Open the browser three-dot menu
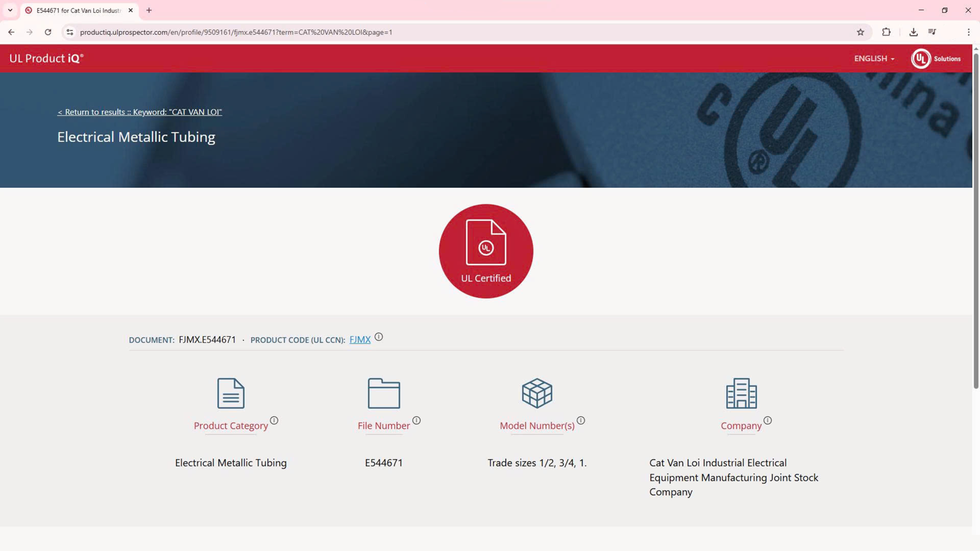Viewport: 980px width, 551px height. click(x=969, y=32)
